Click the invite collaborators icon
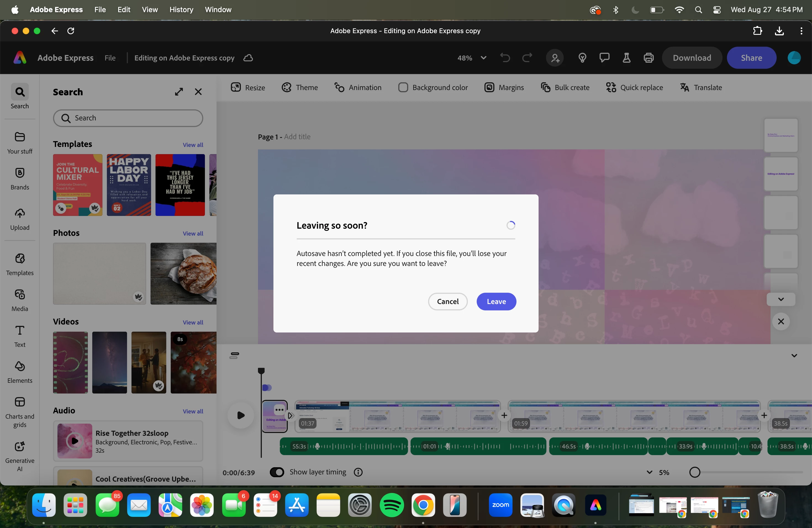812x528 pixels. (555, 58)
